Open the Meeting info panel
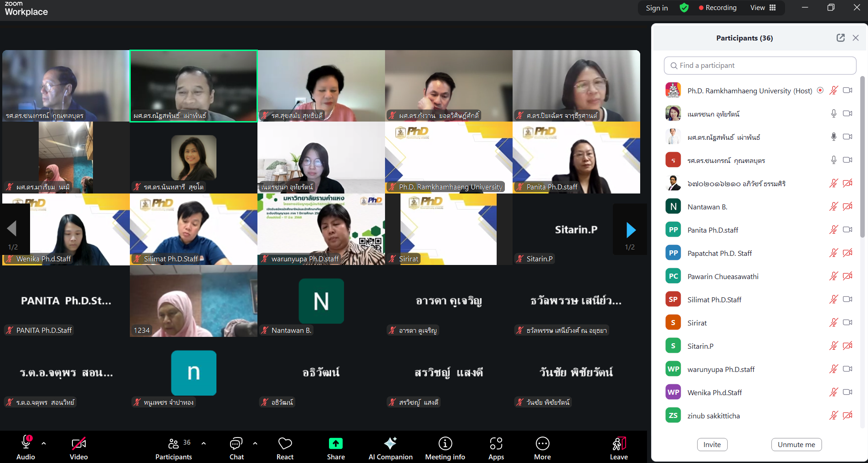Viewport: 868px width, 463px height. pos(445,444)
